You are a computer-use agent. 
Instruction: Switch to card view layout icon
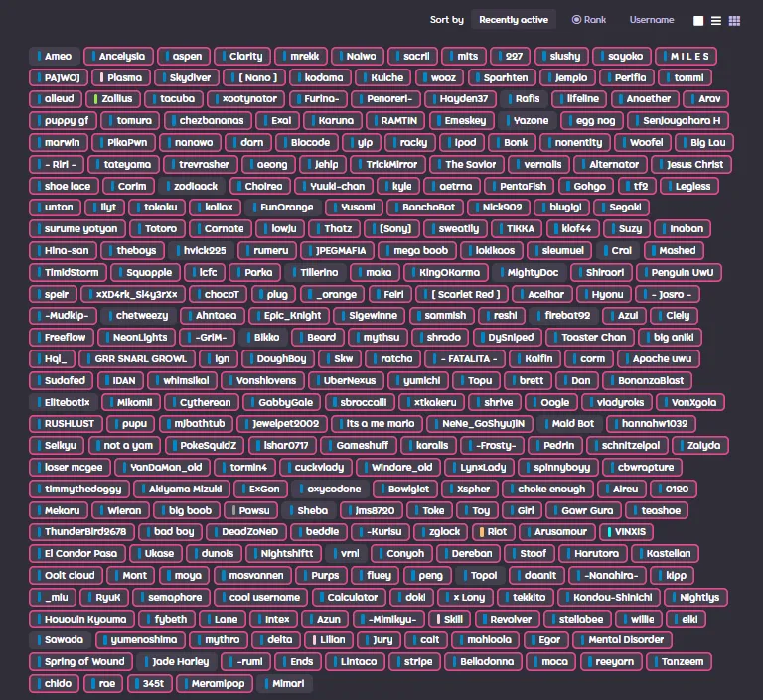click(698, 20)
